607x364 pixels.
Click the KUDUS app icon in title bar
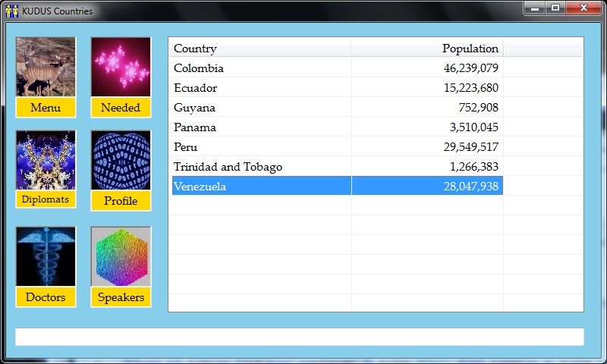tap(11, 11)
